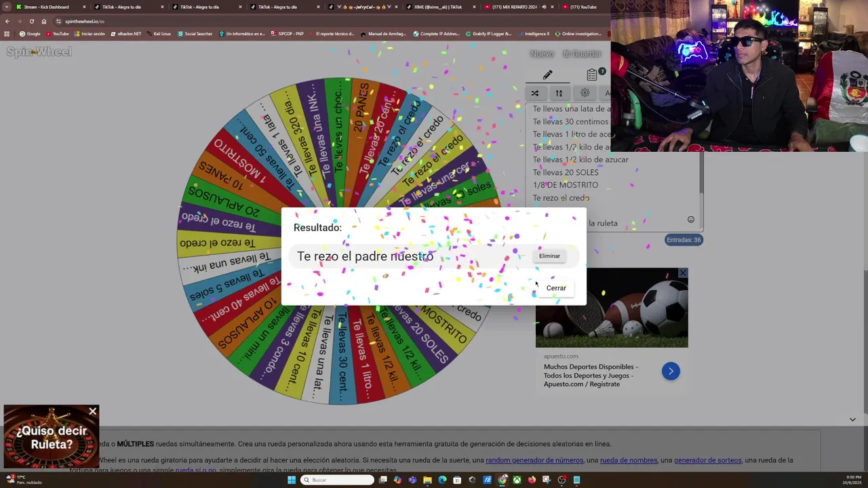Open Apuesto.com ad arrow button

pyautogui.click(x=671, y=371)
